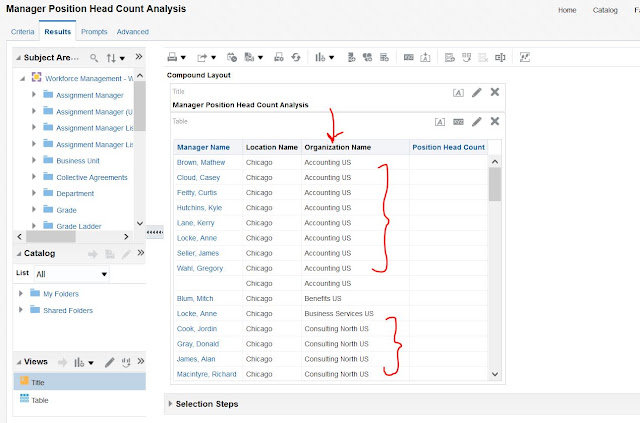640x423 pixels.
Task: Click the print analysis icon
Action: (172, 58)
